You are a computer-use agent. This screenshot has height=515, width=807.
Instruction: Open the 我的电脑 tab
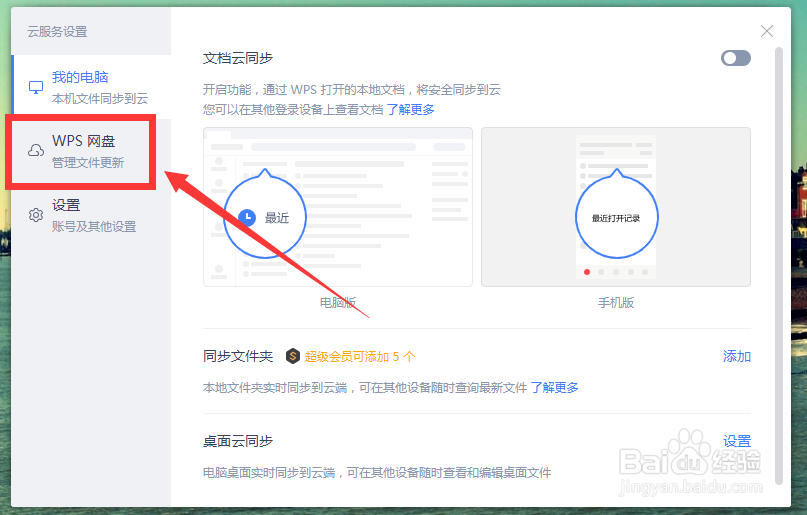tap(91, 87)
